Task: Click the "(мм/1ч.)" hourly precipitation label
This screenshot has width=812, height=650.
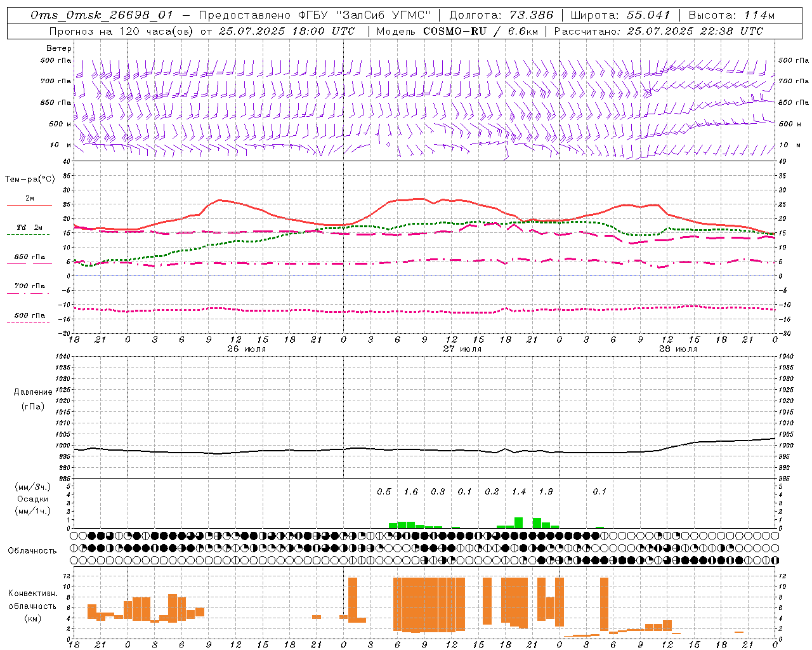Action: pos(33,510)
